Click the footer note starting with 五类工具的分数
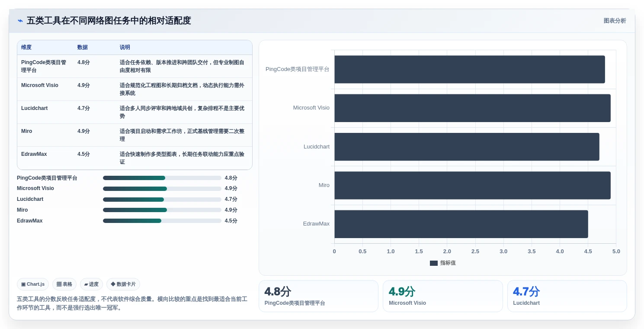644x329 pixels. tap(132, 303)
